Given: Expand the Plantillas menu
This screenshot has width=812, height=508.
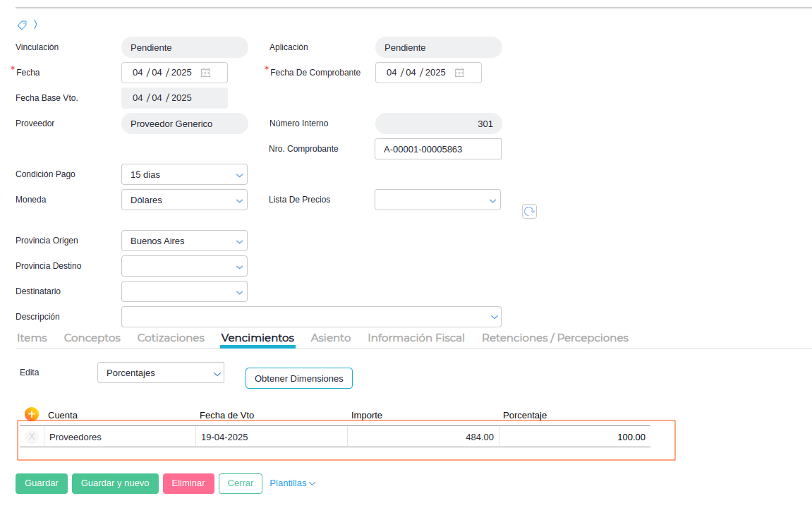Looking at the screenshot, I should 292,483.
